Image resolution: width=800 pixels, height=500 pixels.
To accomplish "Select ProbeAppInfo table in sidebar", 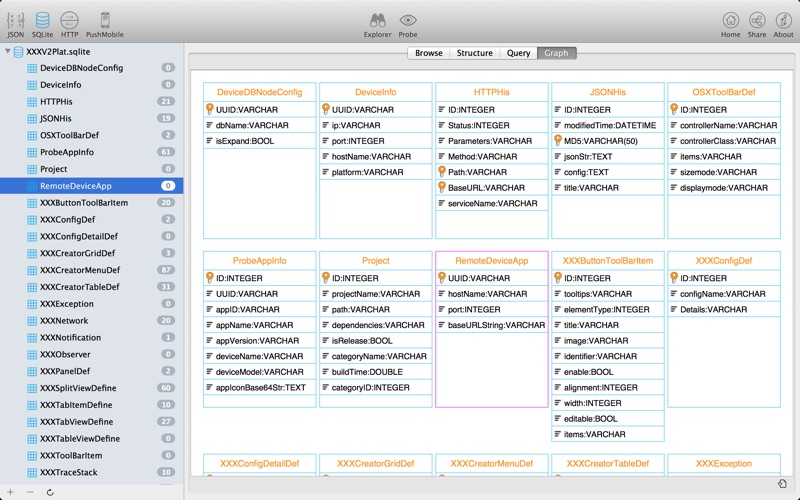I will (x=92, y=152).
